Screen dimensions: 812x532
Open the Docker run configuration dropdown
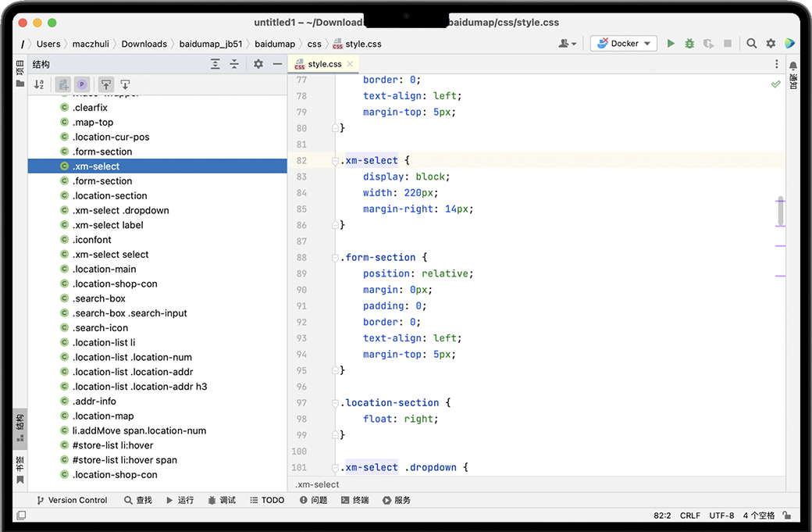pyautogui.click(x=623, y=44)
